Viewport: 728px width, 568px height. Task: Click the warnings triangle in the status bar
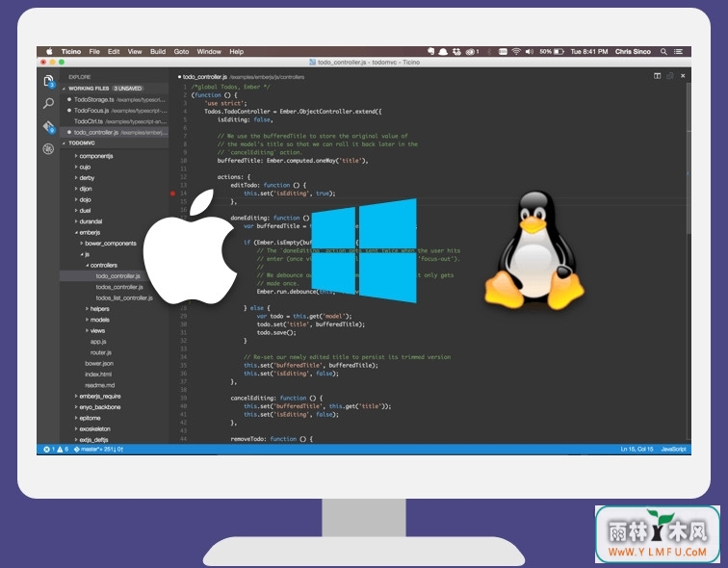(60, 450)
